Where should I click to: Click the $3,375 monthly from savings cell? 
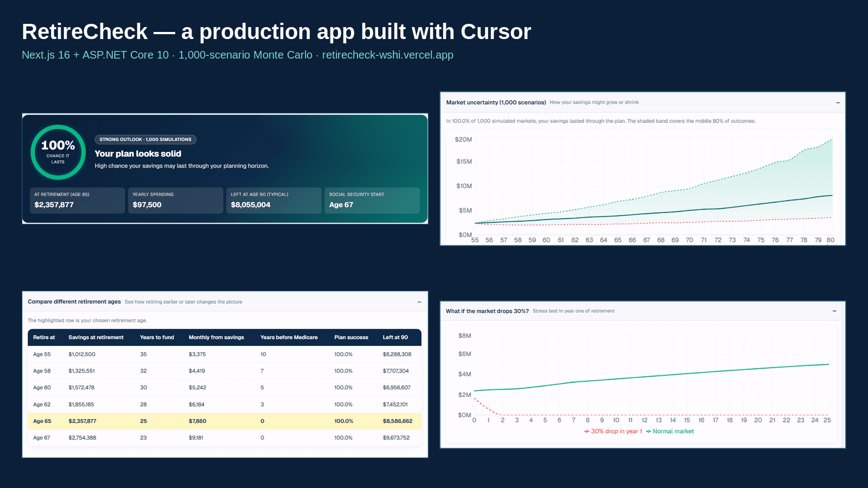(197, 355)
